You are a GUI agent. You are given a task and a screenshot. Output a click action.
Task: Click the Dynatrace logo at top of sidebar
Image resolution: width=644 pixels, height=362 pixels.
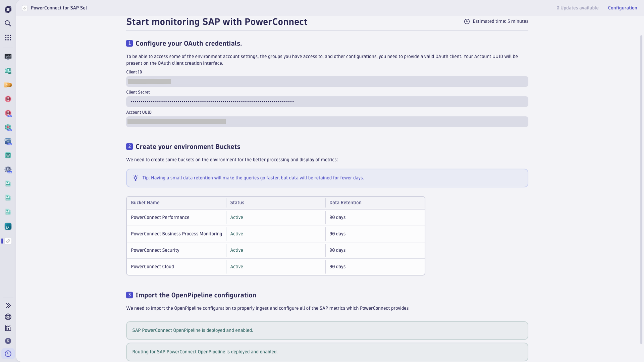click(8, 9)
